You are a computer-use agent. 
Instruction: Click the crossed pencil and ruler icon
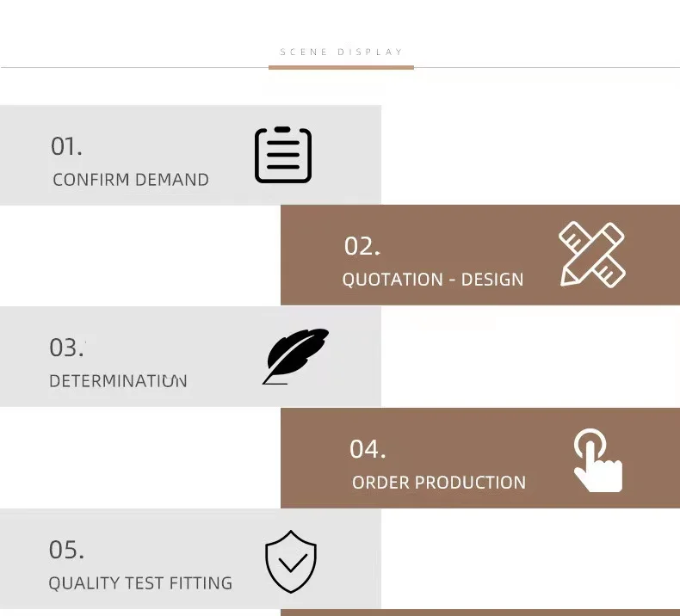point(592,255)
